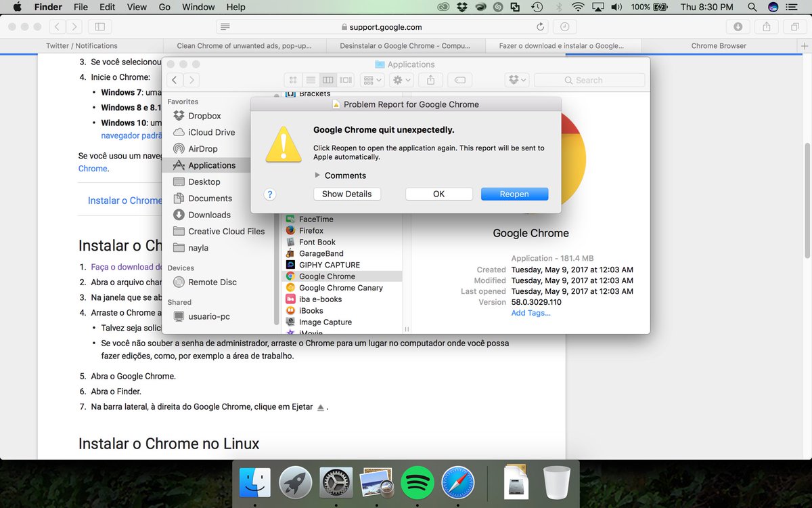
Task: Click Add Tags link in preview
Action: pos(531,312)
